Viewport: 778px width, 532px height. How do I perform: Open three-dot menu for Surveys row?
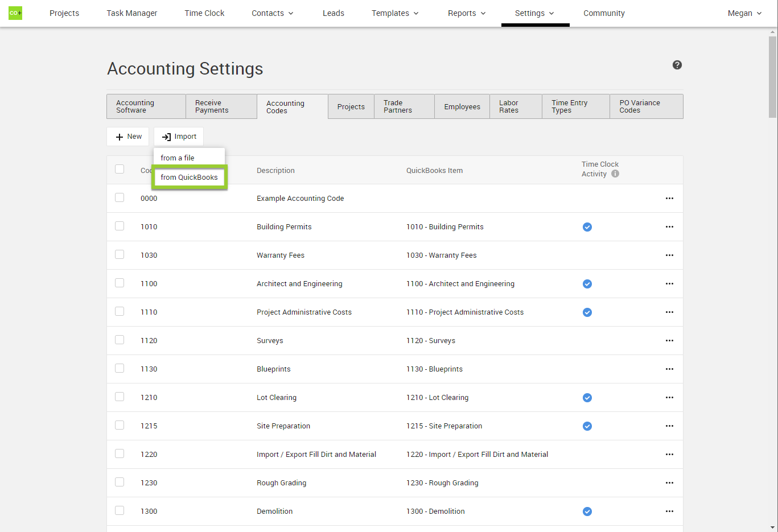(x=669, y=341)
